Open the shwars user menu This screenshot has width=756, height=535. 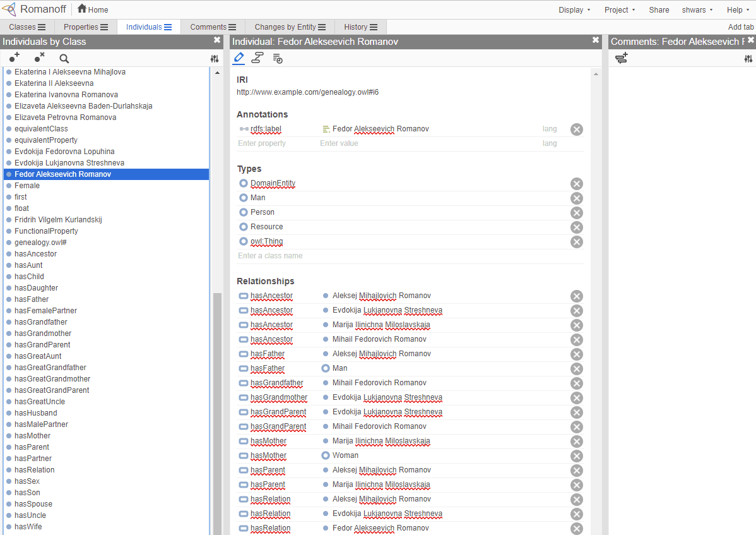[x=697, y=9]
